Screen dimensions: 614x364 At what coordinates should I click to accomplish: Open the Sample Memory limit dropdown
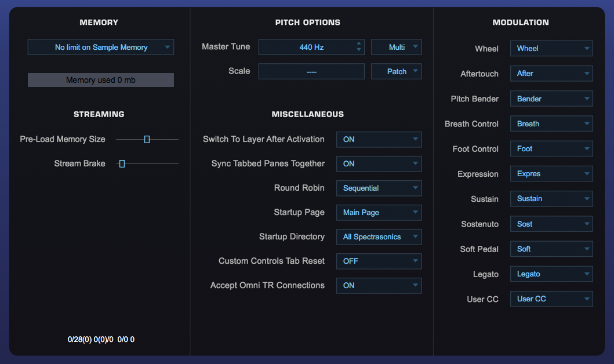[x=101, y=47]
